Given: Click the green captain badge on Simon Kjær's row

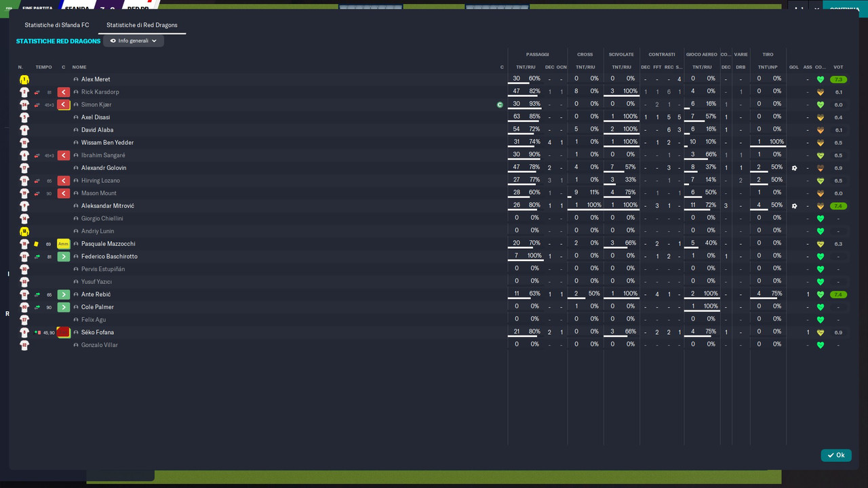Looking at the screenshot, I should pos(500,105).
